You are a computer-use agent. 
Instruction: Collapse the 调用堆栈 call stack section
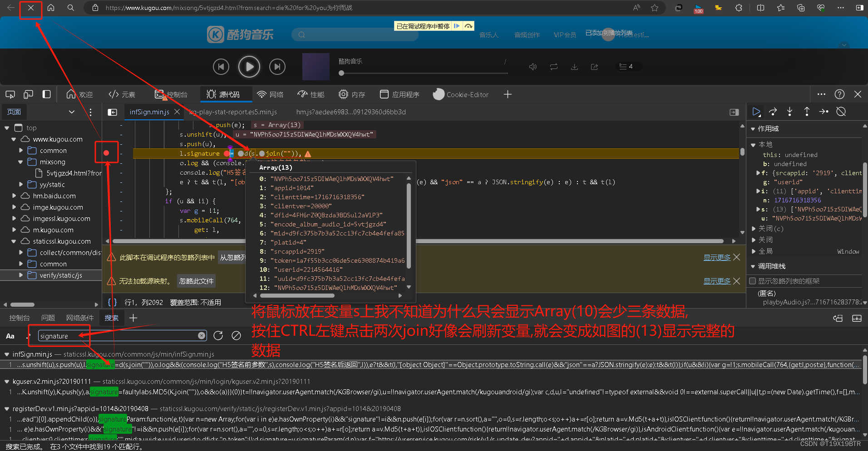[x=753, y=266]
